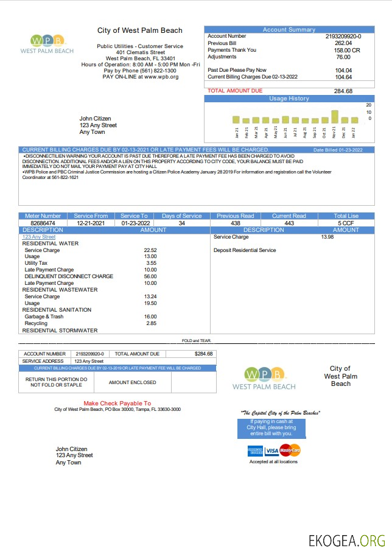Click the Previous Read value 438

236,223
